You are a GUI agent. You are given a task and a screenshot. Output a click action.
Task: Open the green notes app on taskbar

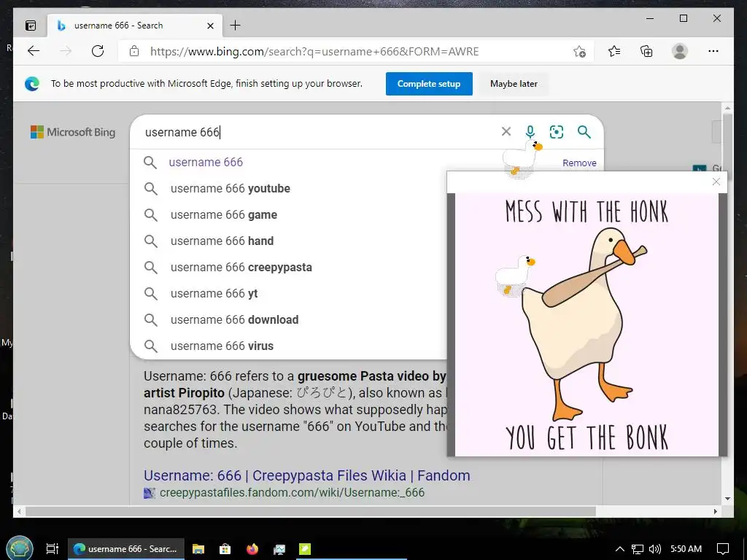pos(305,549)
